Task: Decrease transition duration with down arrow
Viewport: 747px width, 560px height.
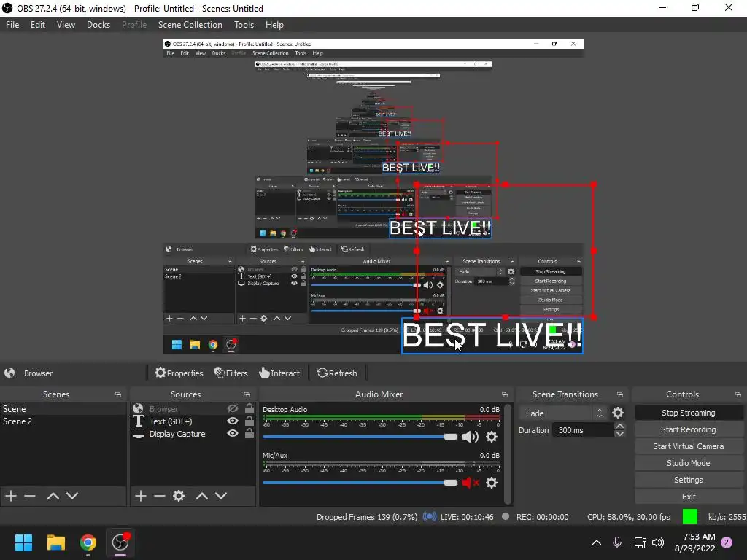Action: click(x=620, y=434)
